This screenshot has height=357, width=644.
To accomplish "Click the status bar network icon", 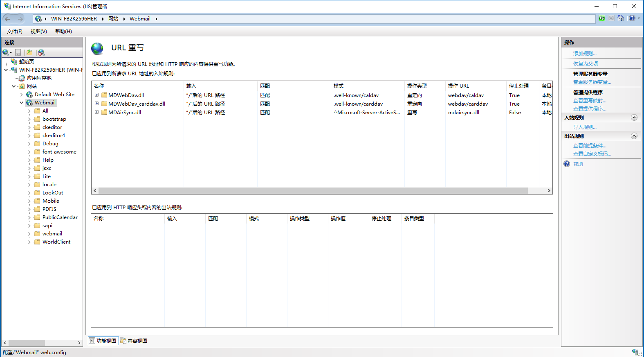I will (x=635, y=352).
